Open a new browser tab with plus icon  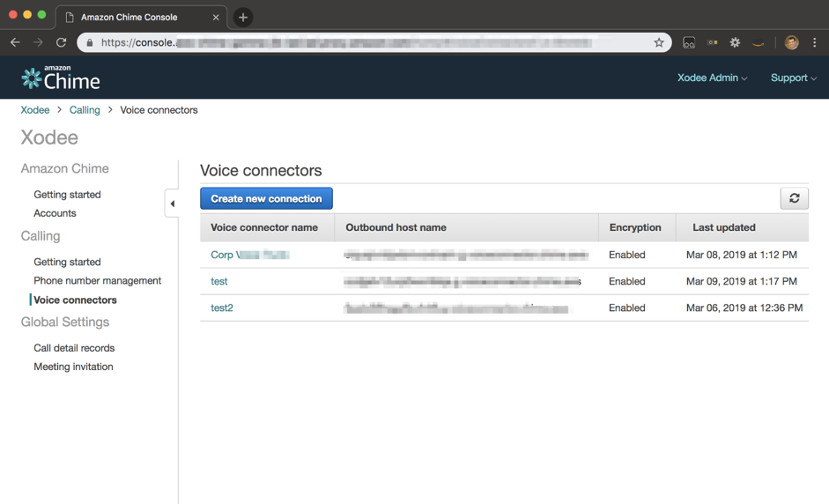pyautogui.click(x=242, y=18)
